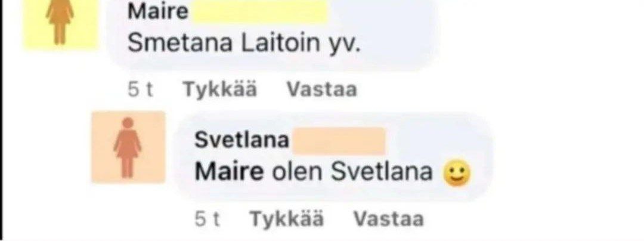Open Svetlana's orange profile avatar

128,147
